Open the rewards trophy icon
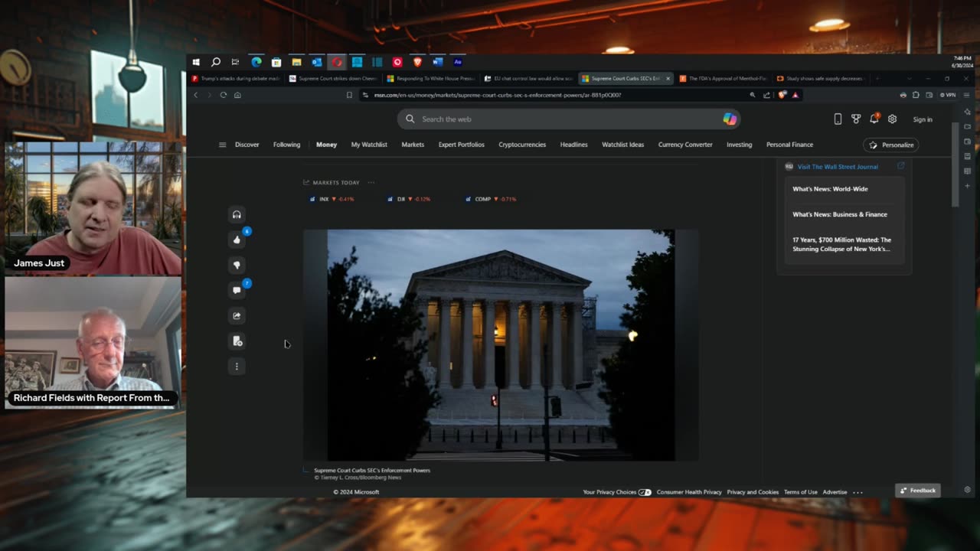The image size is (980, 551). [x=856, y=119]
